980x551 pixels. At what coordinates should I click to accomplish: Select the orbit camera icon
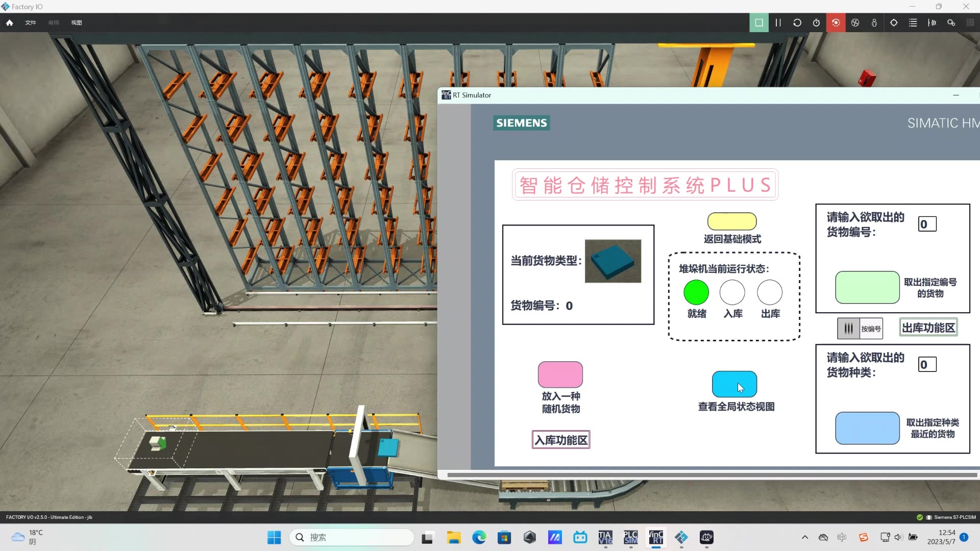836,22
